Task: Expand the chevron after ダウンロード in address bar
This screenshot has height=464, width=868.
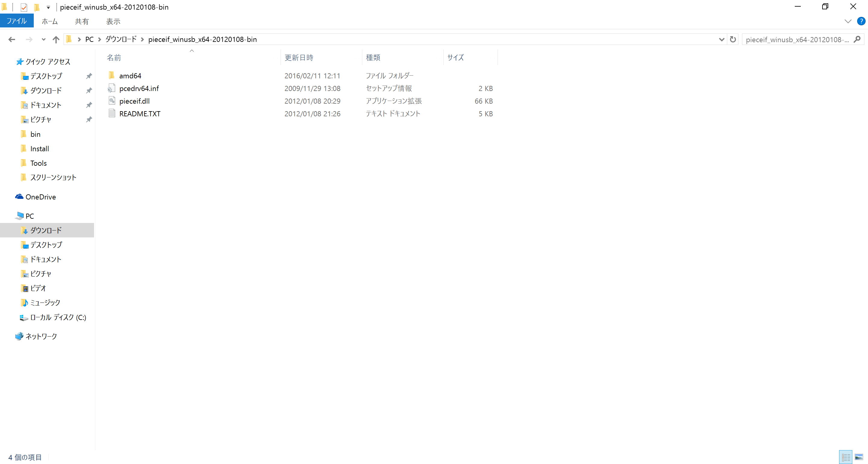Action: [x=142, y=39]
